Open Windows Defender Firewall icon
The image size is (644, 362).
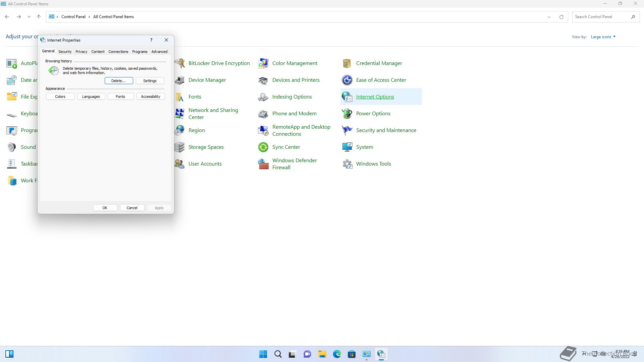click(x=263, y=164)
